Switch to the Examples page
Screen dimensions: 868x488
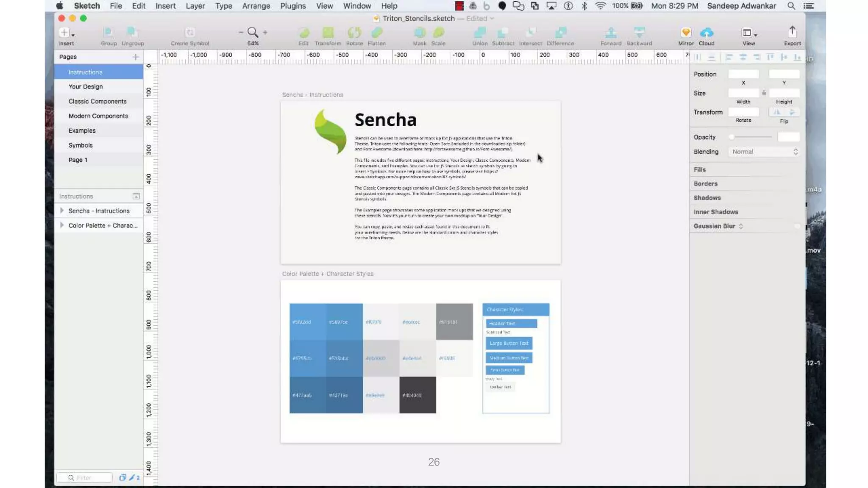pos(99,130)
